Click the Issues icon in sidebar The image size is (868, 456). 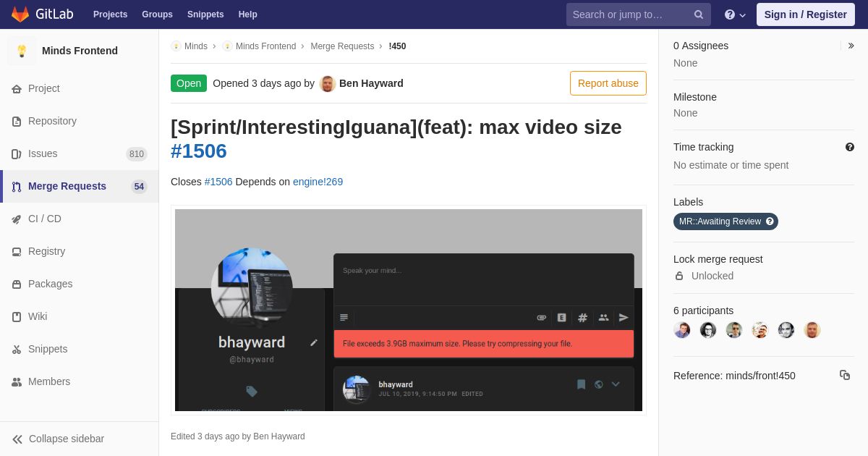pyautogui.click(x=17, y=154)
